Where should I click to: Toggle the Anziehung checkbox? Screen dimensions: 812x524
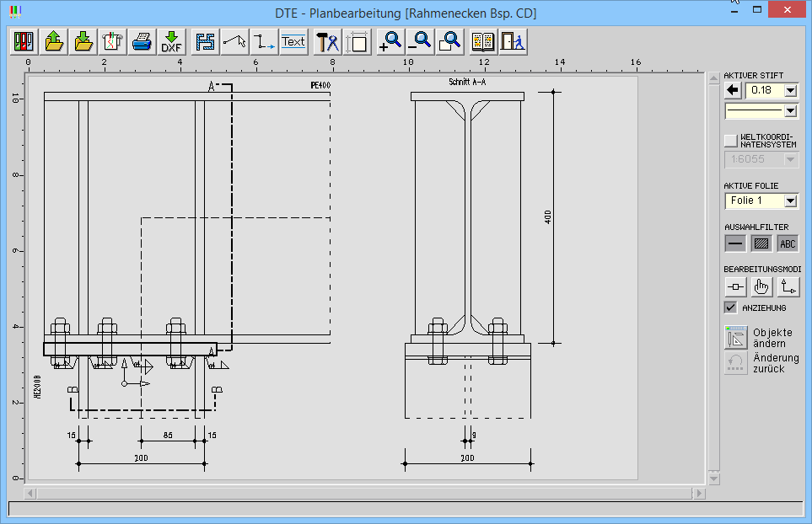click(x=731, y=307)
